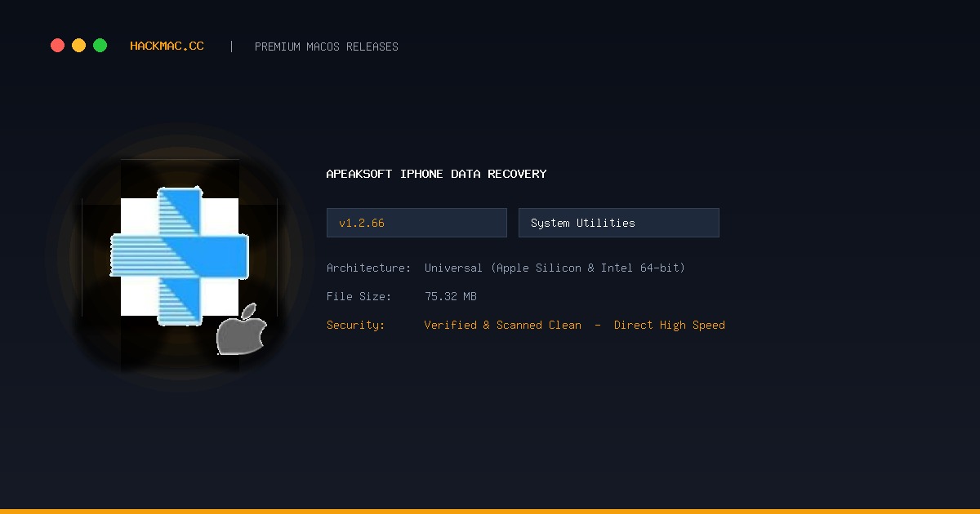
Task: Click the 'Architecture:' label
Action: pos(368,268)
